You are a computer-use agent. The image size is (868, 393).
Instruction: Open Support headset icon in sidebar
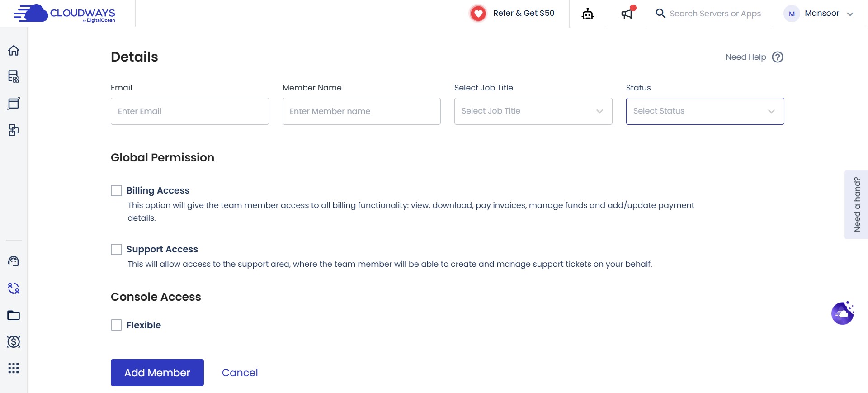14,261
